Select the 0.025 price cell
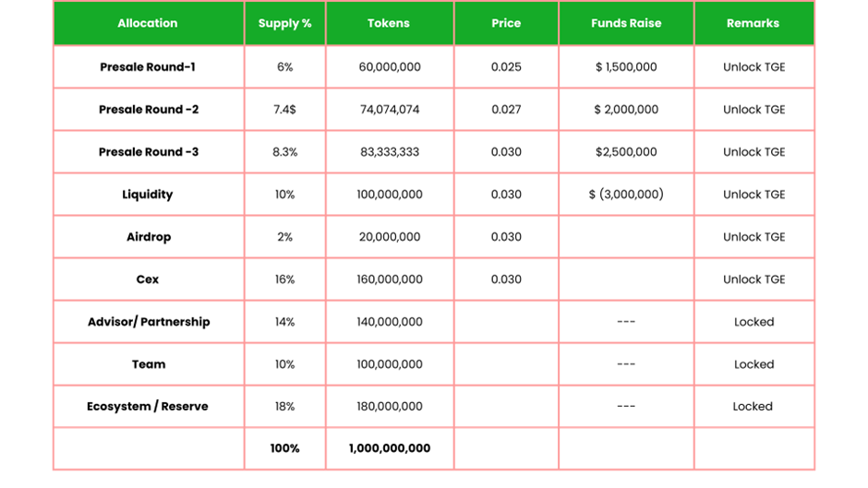Screen dimensions: 868x488 click(506, 67)
